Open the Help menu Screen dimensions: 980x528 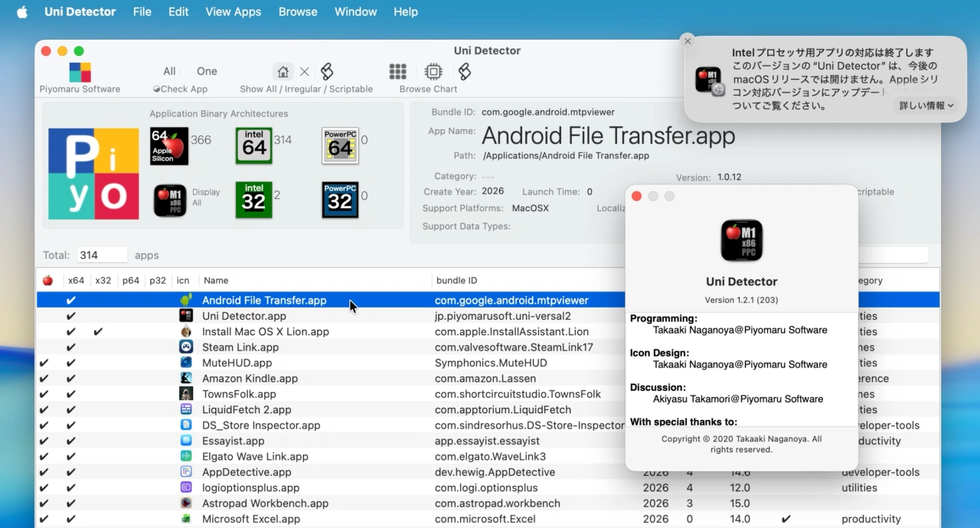406,11
